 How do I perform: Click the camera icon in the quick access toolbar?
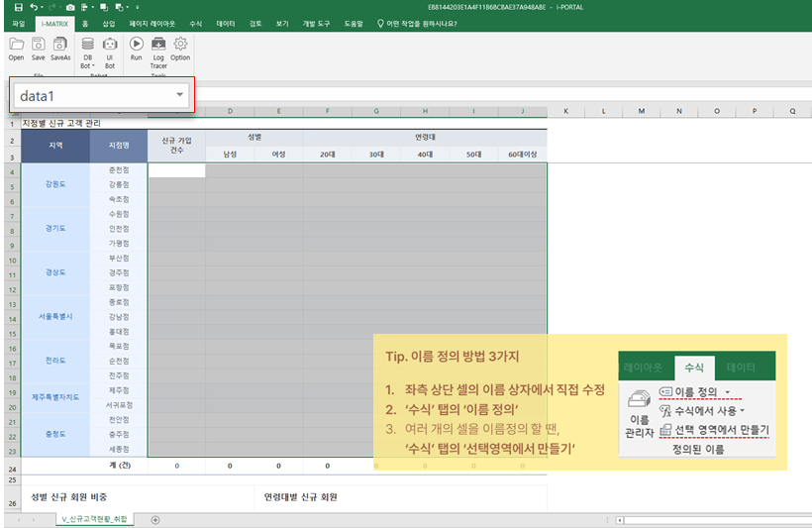click(71, 7)
